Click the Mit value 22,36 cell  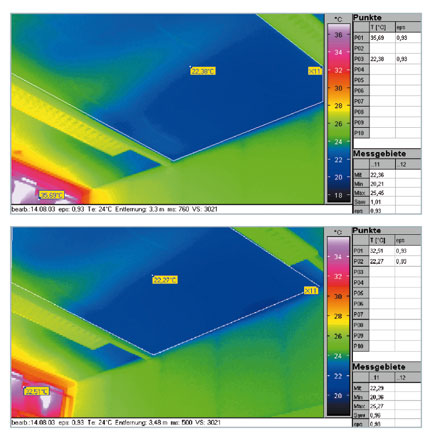[x=377, y=175]
